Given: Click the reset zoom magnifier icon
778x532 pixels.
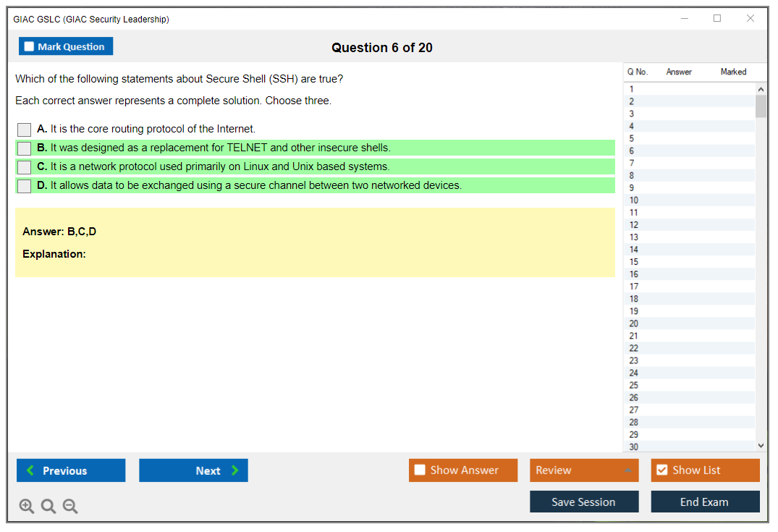Looking at the screenshot, I should pos(48,507).
